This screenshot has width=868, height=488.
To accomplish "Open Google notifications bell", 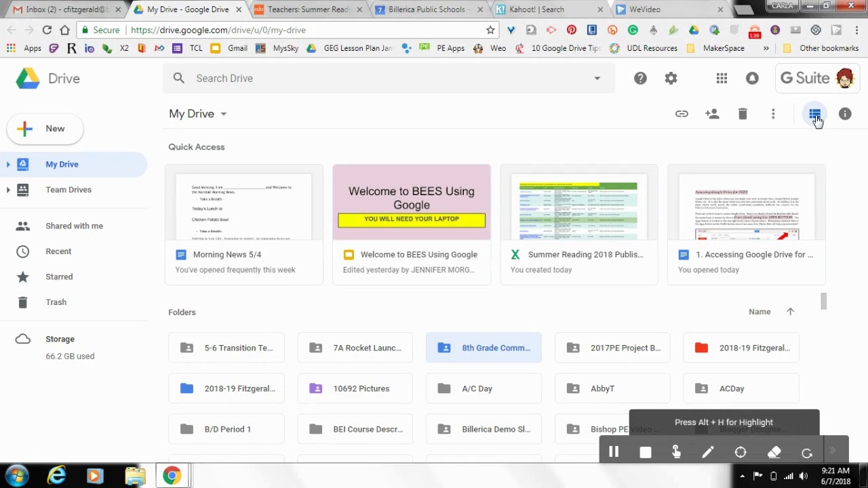I will pyautogui.click(x=752, y=79).
